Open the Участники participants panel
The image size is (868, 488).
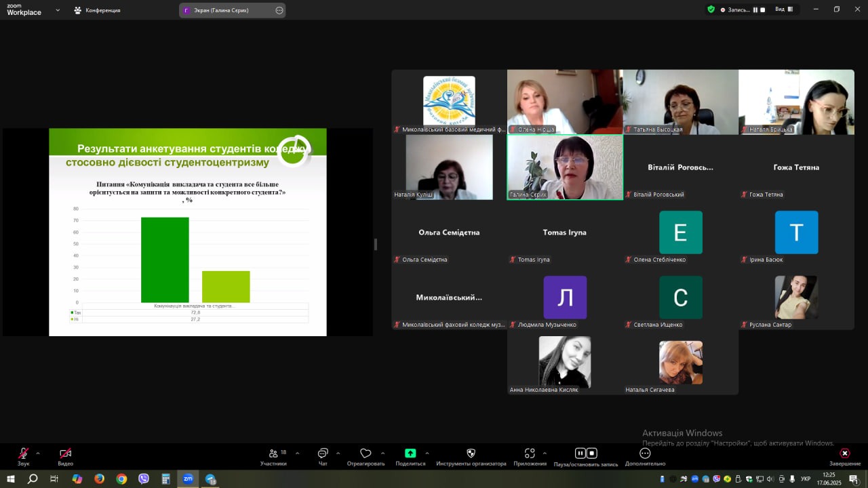[273, 454]
